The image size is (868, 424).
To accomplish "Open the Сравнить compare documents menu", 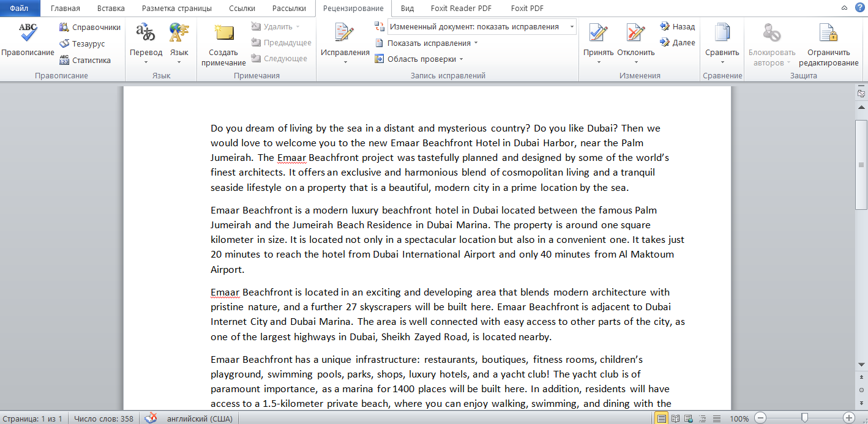I will [722, 43].
